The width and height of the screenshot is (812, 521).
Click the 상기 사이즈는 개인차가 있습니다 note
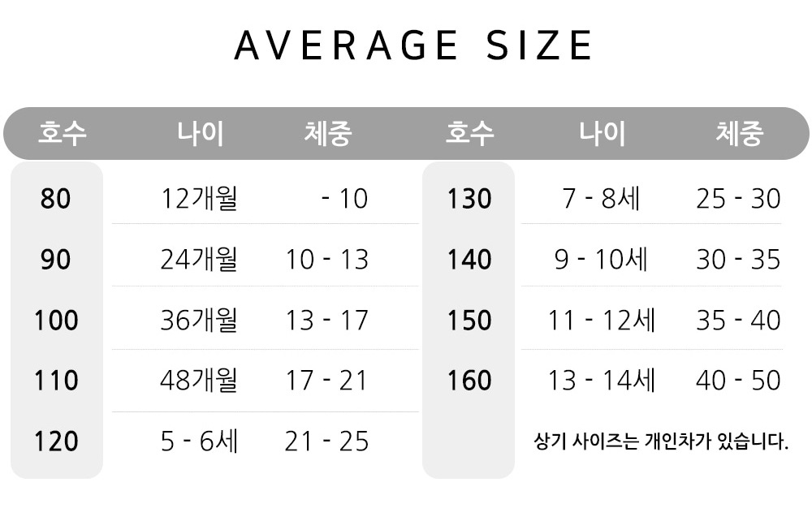click(x=661, y=443)
